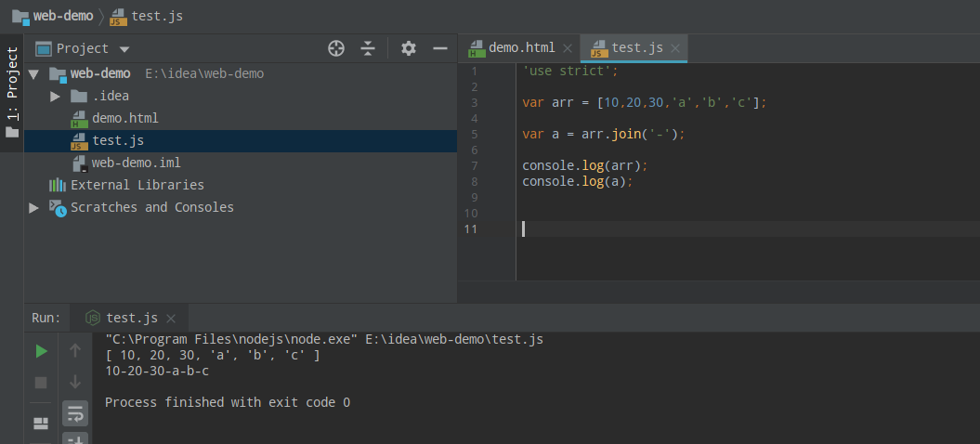Place the cursor on empty editor line 9
The width and height of the screenshot is (980, 444).
click(748, 197)
